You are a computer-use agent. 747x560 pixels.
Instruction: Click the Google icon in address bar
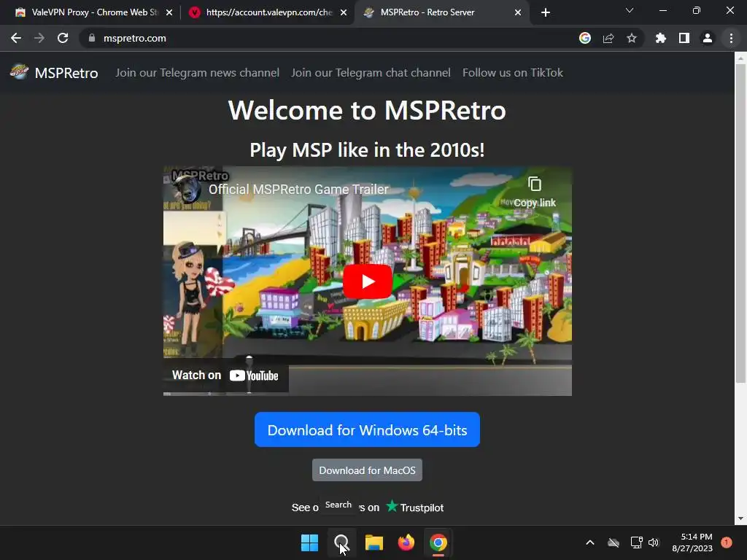[x=585, y=38]
